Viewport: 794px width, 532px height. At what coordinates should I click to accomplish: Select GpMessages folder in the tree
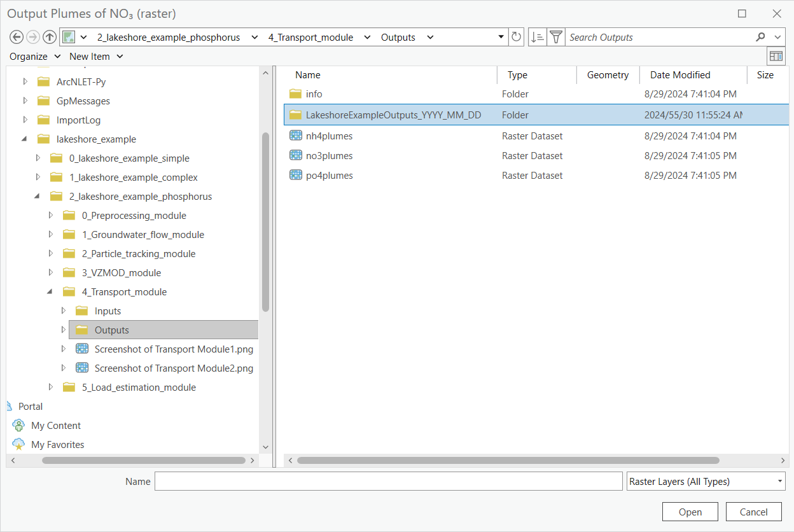pos(83,101)
